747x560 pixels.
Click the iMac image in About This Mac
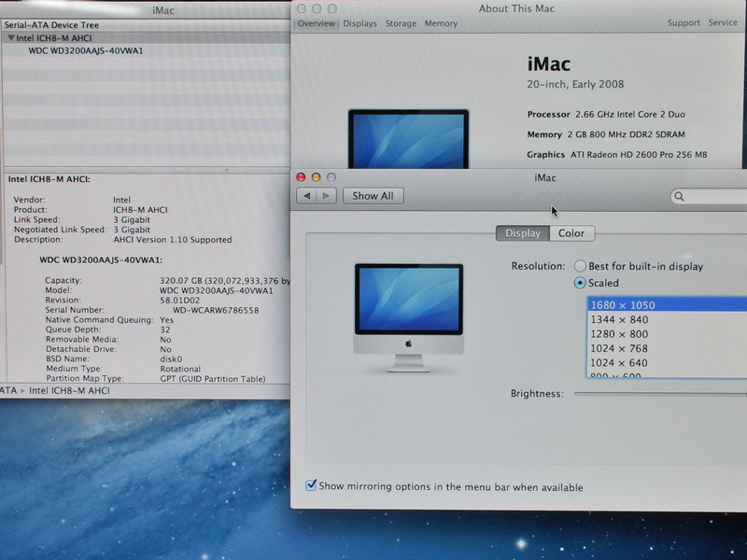click(x=408, y=139)
